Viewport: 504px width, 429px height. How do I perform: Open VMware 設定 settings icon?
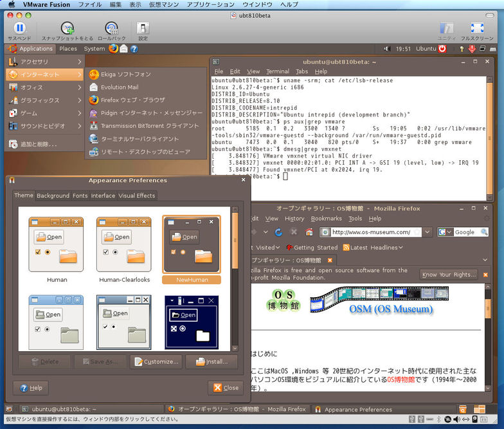(143, 28)
